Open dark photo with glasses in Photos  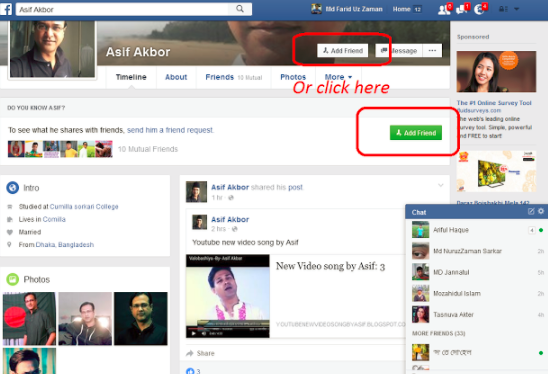point(140,318)
